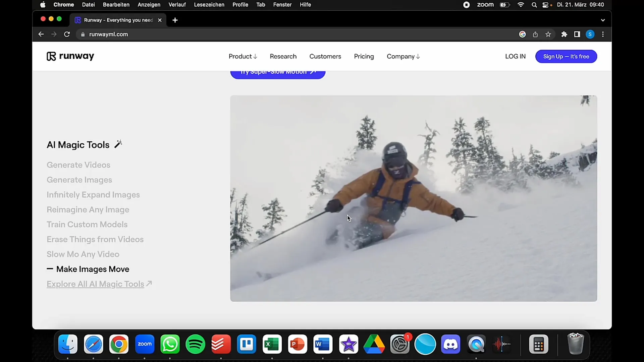Select the Pricing menu item
This screenshot has height=362, width=644.
(364, 56)
